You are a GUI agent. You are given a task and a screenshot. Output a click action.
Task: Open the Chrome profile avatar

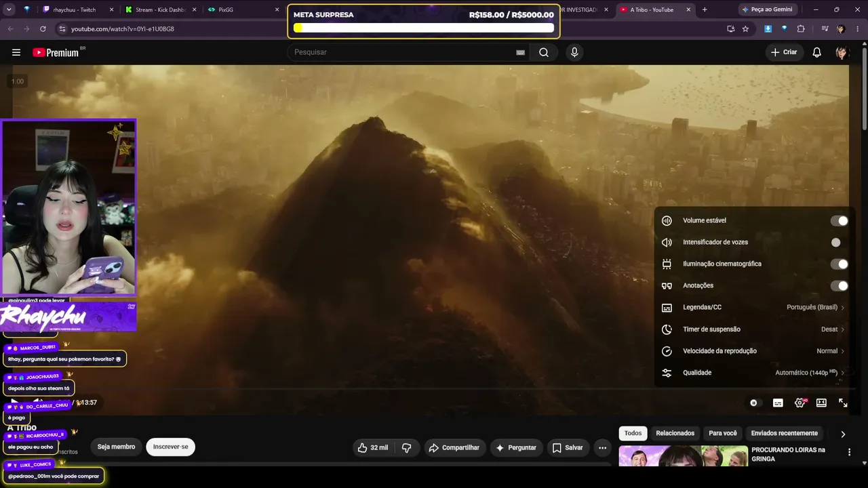(841, 29)
